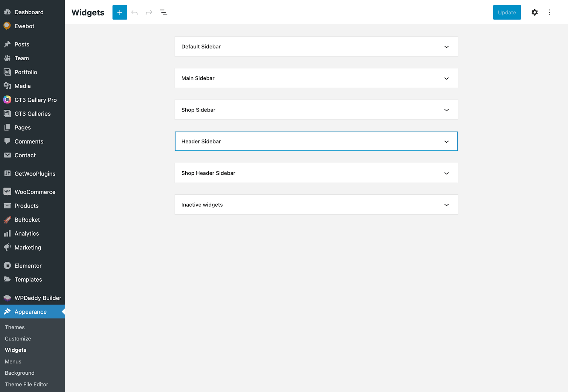Click the Dashboard gauge icon
Viewport: 568px width, 392px height.
[x=7, y=12]
